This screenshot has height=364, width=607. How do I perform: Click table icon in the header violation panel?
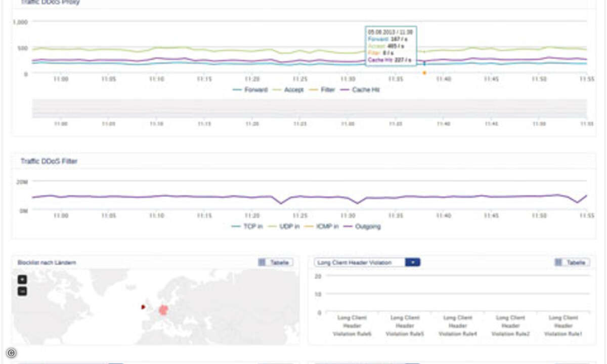(558, 262)
